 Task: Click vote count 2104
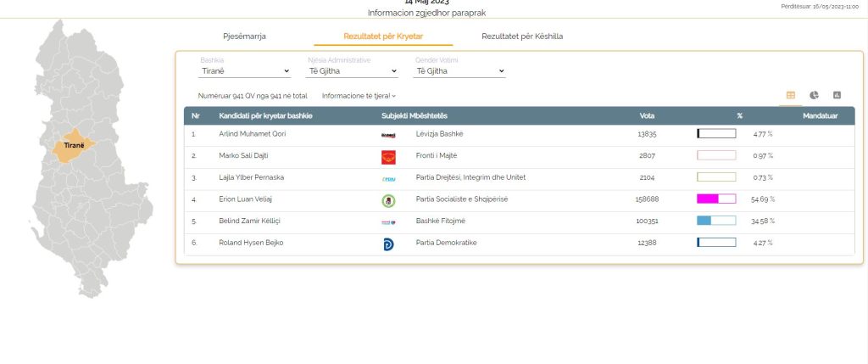(647, 177)
